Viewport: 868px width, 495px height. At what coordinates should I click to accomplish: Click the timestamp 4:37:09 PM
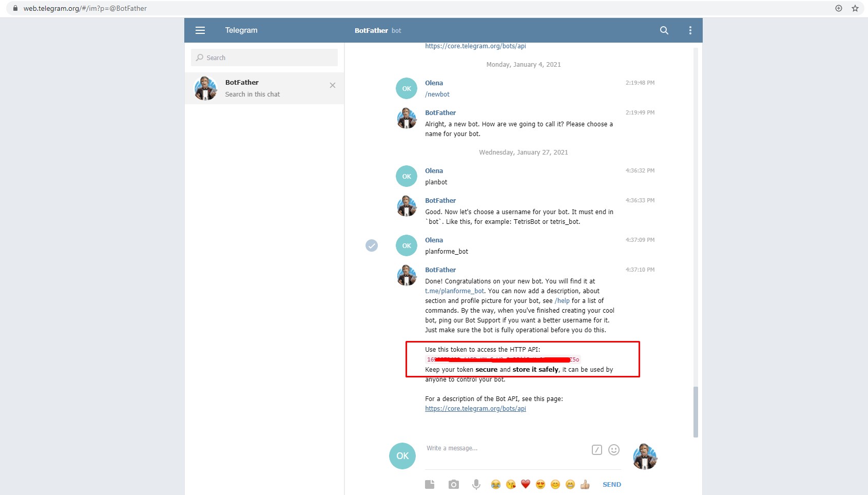(x=640, y=240)
